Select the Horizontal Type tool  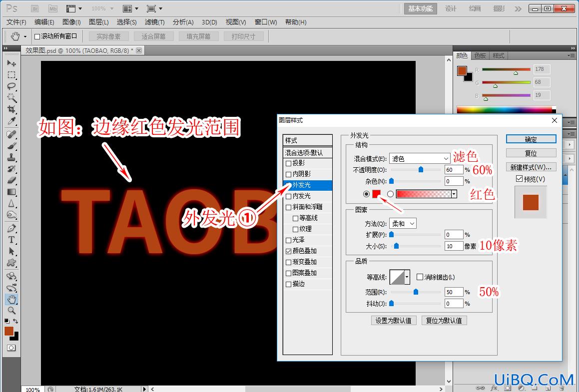coord(11,240)
